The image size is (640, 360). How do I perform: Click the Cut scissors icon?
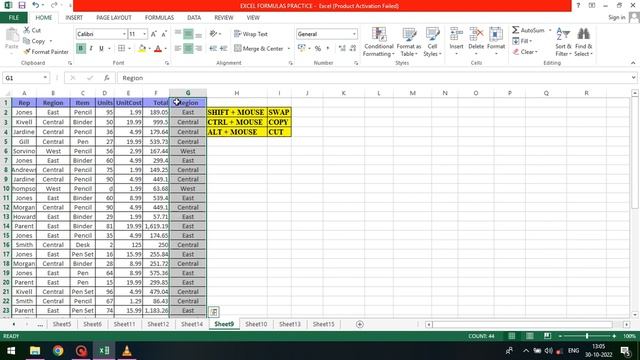pyautogui.click(x=27, y=30)
